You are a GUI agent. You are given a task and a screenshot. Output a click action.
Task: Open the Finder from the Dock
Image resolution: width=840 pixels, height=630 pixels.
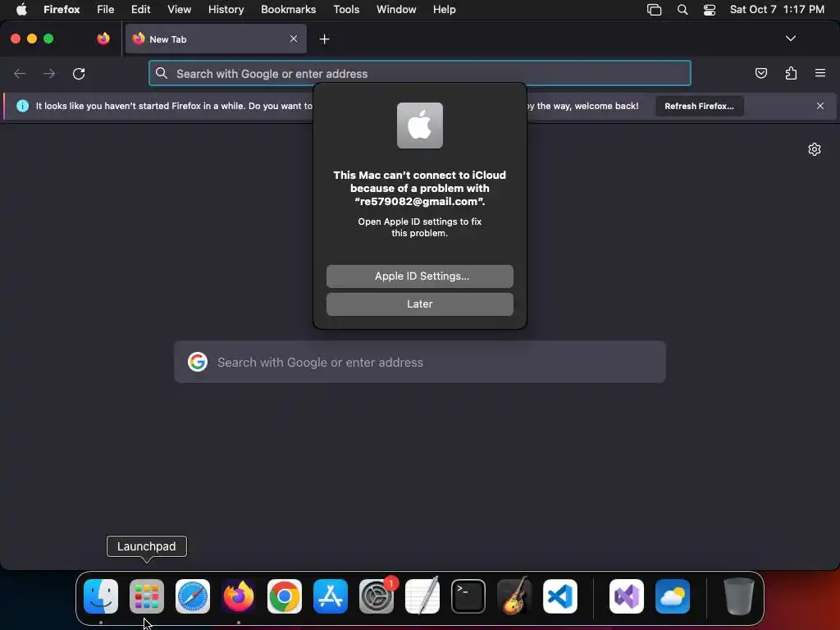[101, 596]
